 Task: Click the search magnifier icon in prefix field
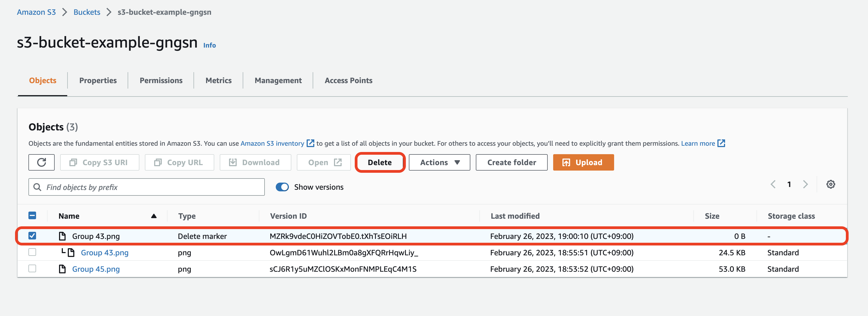[37, 187]
